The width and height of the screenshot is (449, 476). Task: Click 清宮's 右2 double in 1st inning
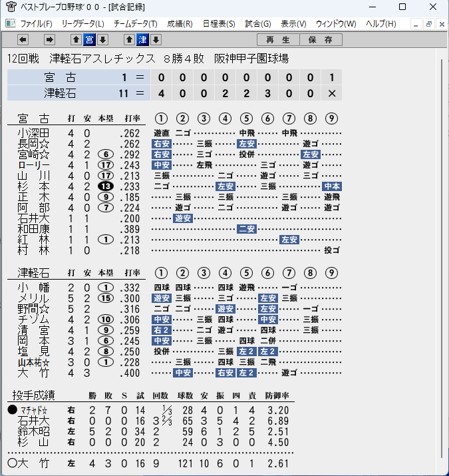pos(162,330)
